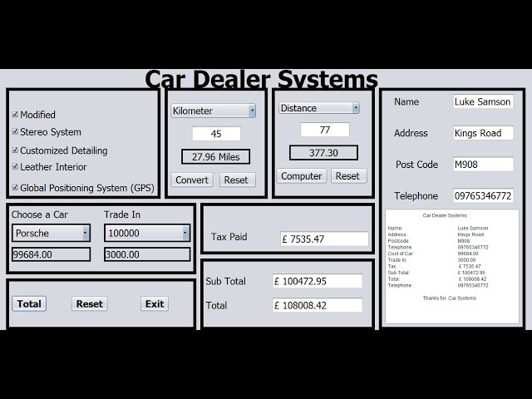
Task: Click the Total button
Action: click(x=29, y=303)
